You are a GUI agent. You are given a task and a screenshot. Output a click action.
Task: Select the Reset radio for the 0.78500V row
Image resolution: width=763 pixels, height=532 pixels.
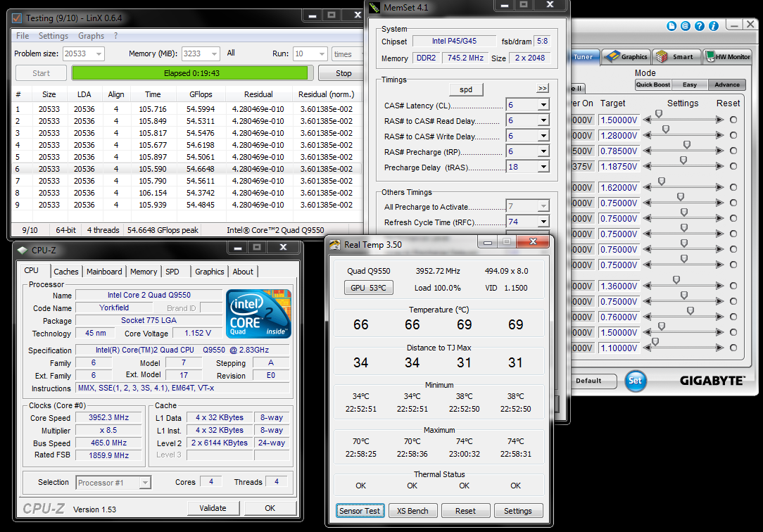[x=733, y=151]
